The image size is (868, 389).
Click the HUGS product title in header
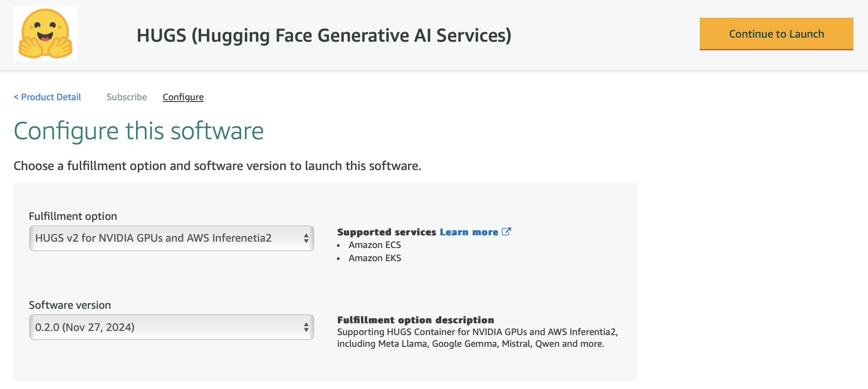(x=324, y=35)
